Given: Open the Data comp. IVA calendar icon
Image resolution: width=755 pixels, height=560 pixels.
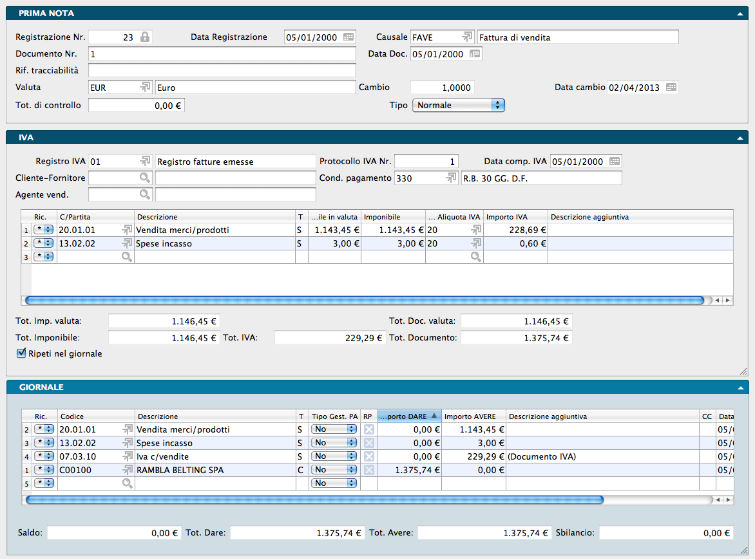Looking at the screenshot, I should [x=615, y=162].
